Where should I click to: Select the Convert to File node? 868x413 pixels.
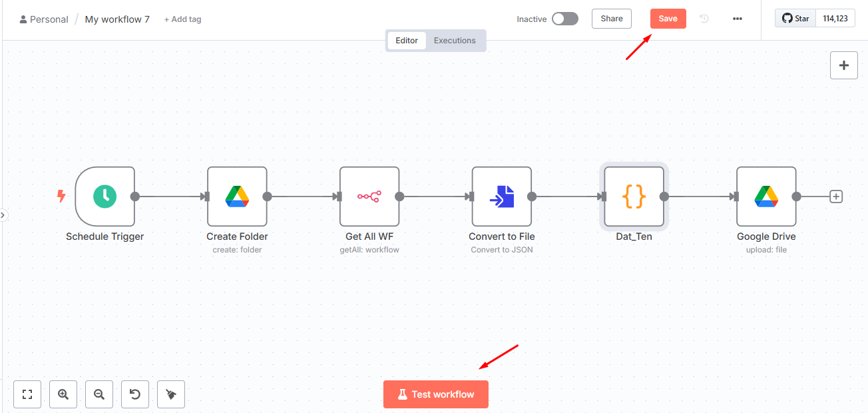click(502, 196)
